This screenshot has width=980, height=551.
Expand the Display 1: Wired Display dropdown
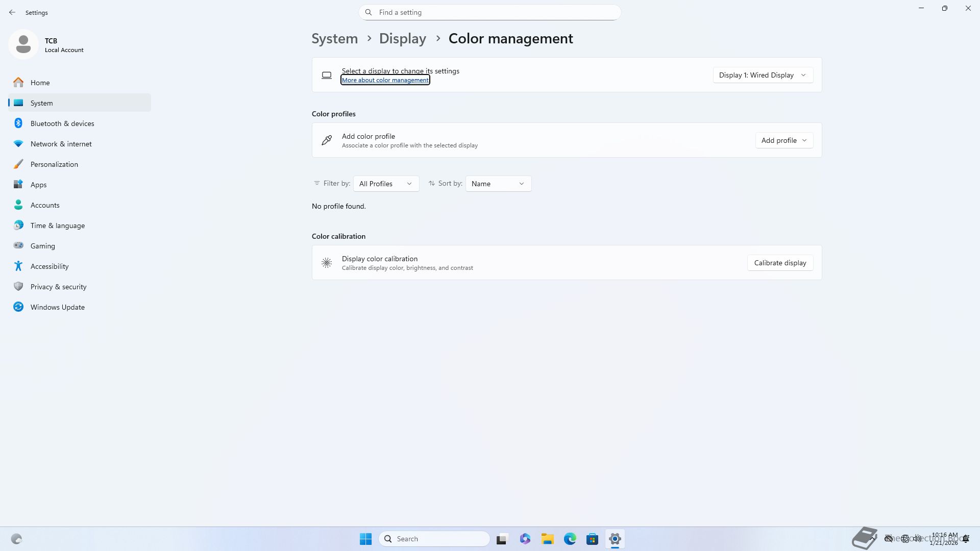tap(763, 75)
